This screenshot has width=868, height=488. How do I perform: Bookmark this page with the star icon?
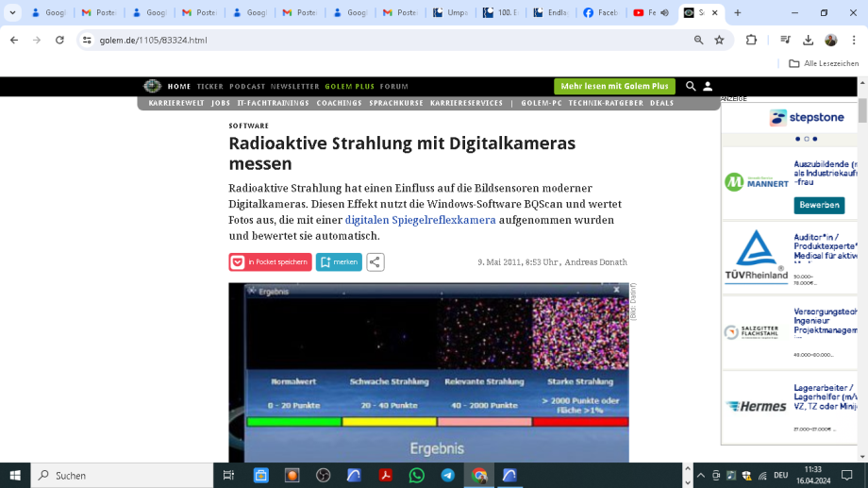pyautogui.click(x=719, y=41)
